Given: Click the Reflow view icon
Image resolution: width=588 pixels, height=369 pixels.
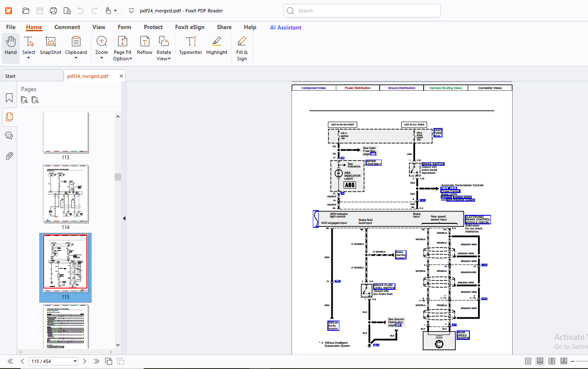Looking at the screenshot, I should 145,45.
